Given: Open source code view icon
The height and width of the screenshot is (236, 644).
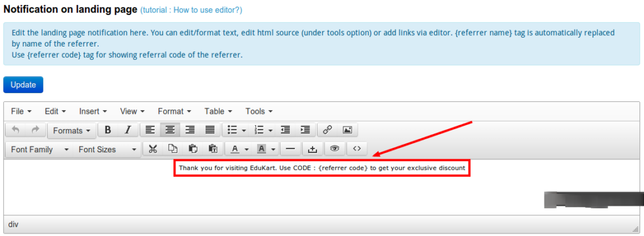Looking at the screenshot, I should (x=357, y=149).
